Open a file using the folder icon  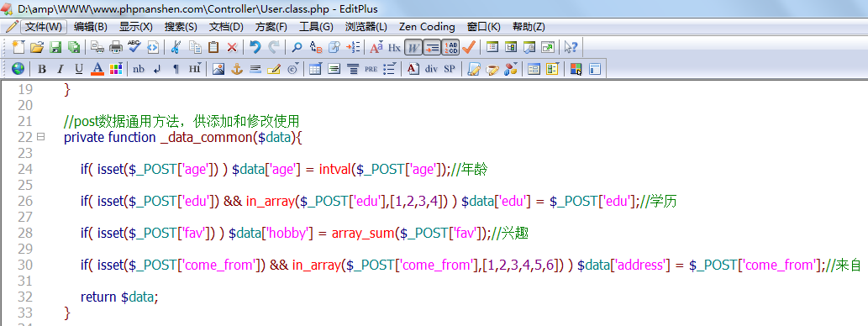36,48
